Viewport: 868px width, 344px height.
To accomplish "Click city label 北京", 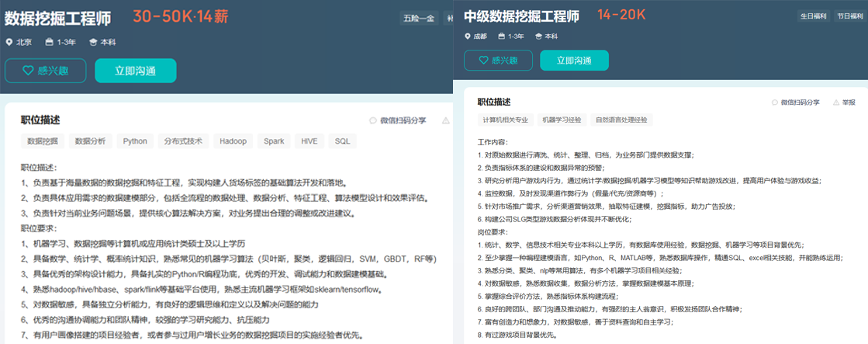I will 24,42.
